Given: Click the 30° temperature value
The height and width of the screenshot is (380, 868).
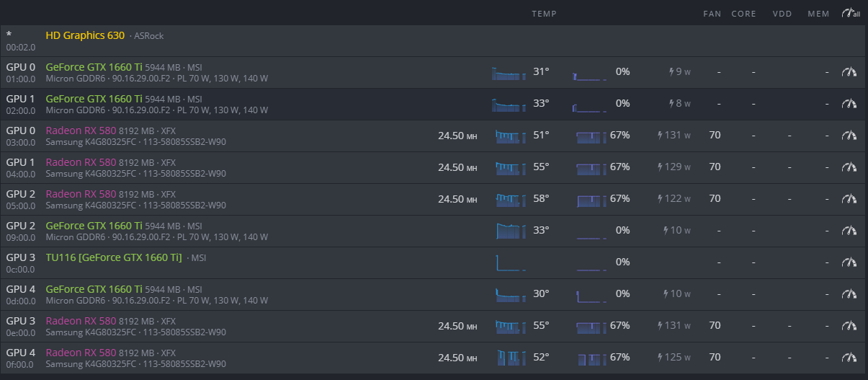Looking at the screenshot, I should (541, 293).
